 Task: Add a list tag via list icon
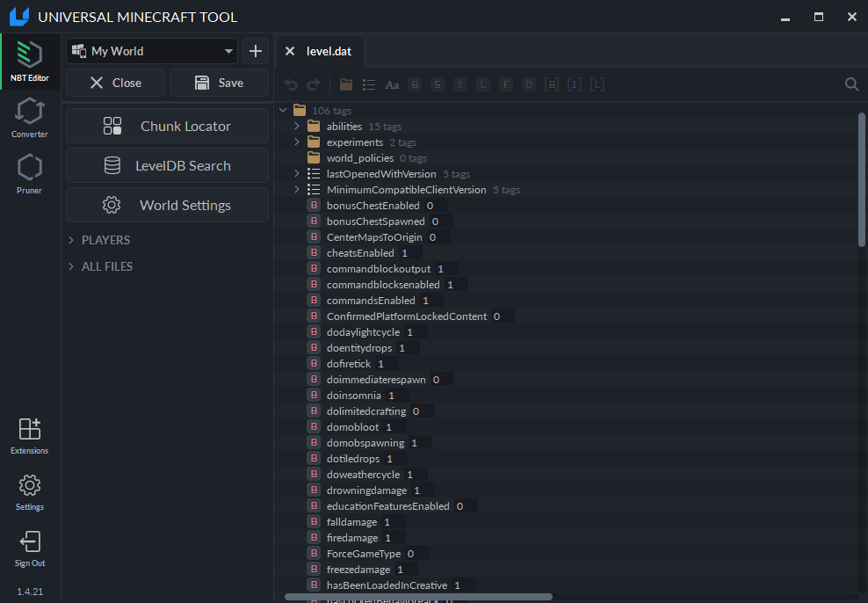tap(369, 84)
